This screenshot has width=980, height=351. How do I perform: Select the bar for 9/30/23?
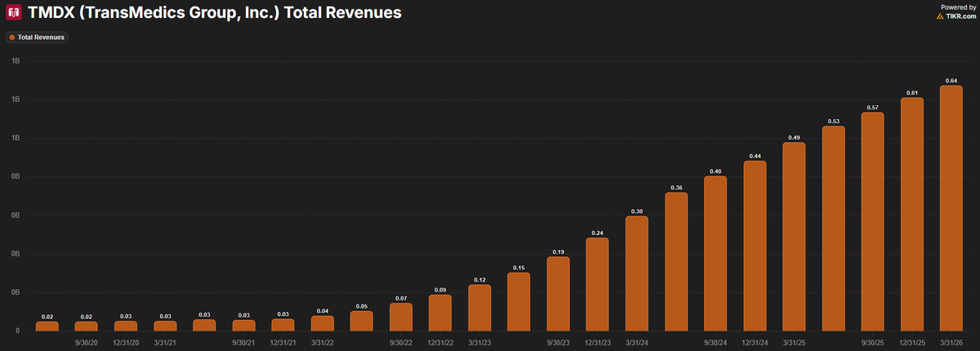[558, 294]
